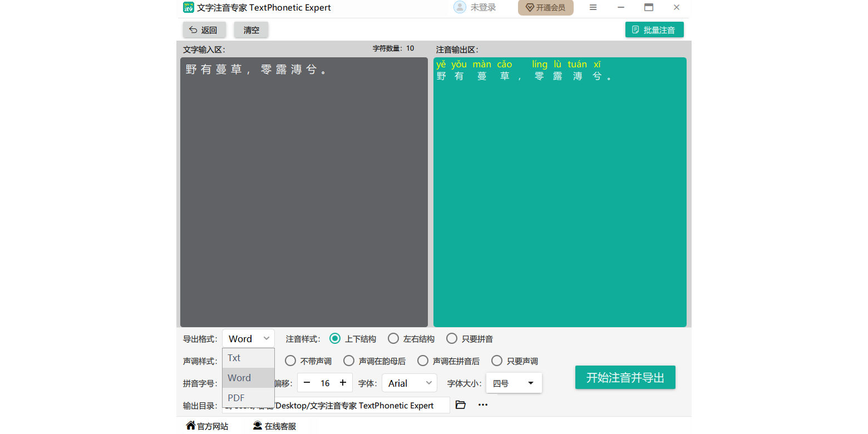Screen dimensions: 868x434
Task: Click the 开通会员 membership button
Action: point(545,8)
